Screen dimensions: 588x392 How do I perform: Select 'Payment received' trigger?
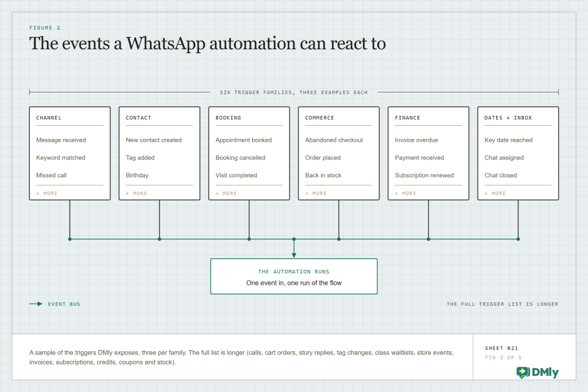click(x=420, y=158)
